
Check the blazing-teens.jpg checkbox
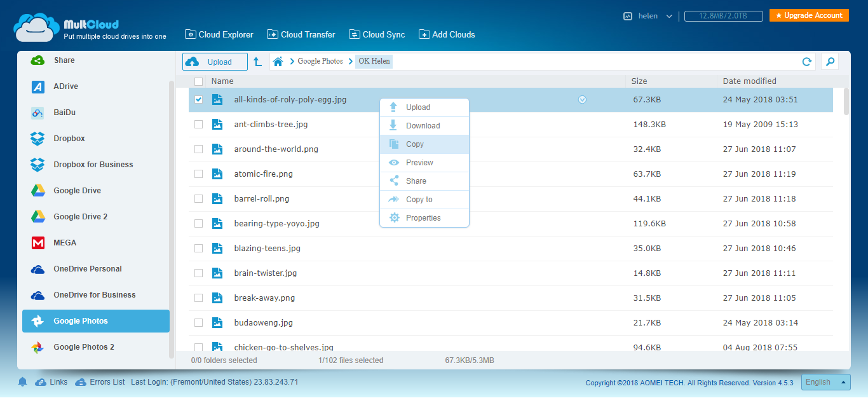199,249
